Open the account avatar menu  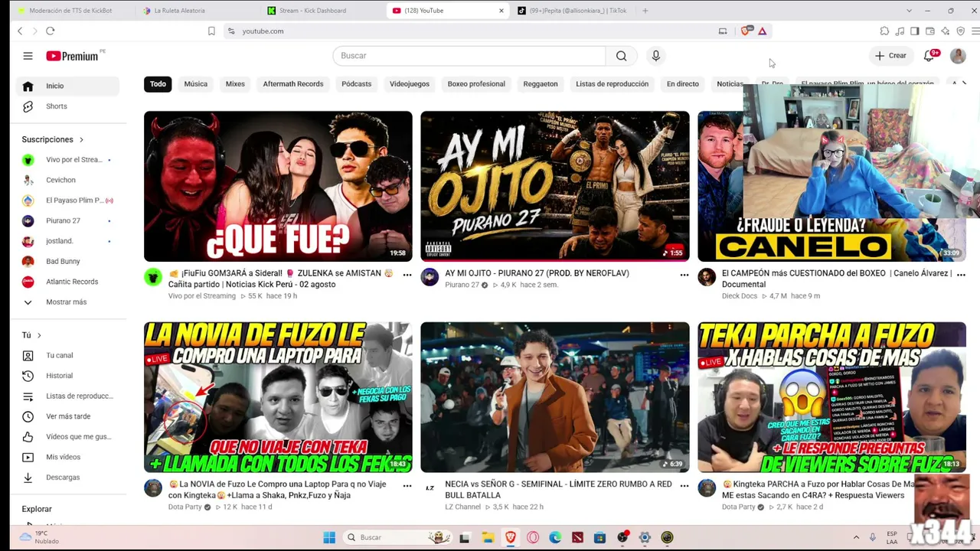[958, 56]
